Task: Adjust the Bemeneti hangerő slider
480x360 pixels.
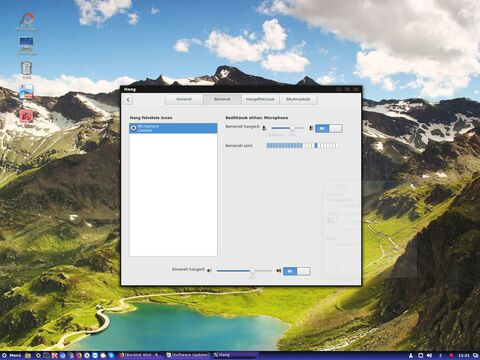Action: (x=287, y=128)
